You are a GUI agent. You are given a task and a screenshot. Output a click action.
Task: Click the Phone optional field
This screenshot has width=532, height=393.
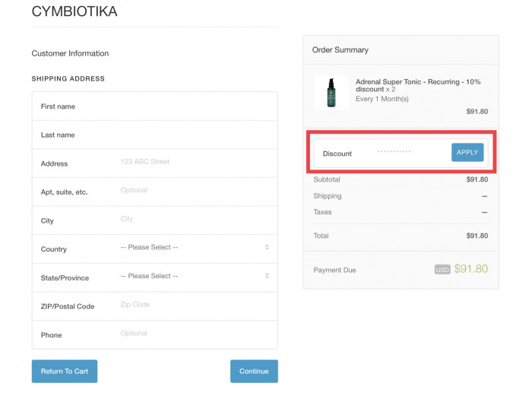tap(155, 334)
